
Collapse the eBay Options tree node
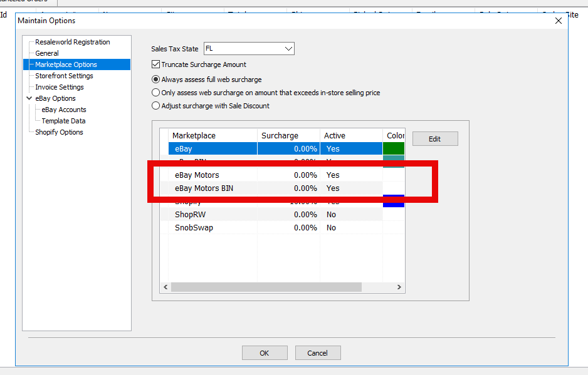coord(29,98)
